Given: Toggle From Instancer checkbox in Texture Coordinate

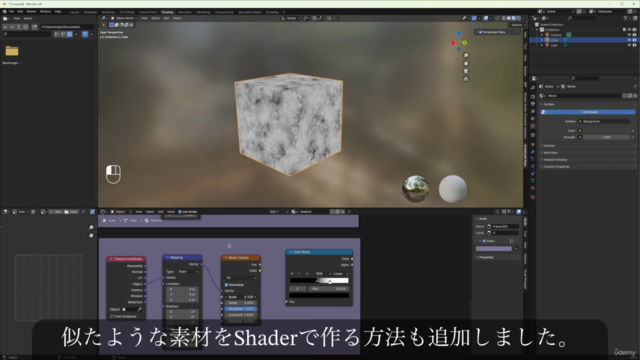Looking at the screenshot, I should (x=112, y=316).
